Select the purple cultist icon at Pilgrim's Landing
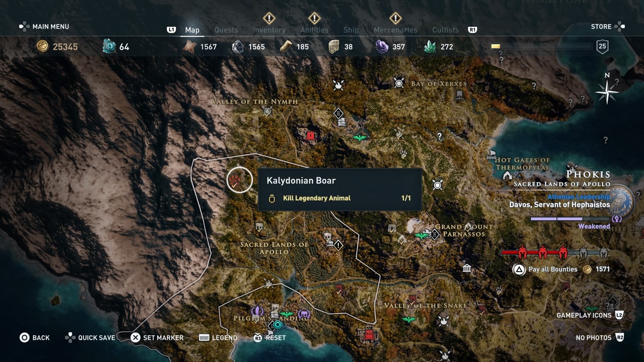 257,311
